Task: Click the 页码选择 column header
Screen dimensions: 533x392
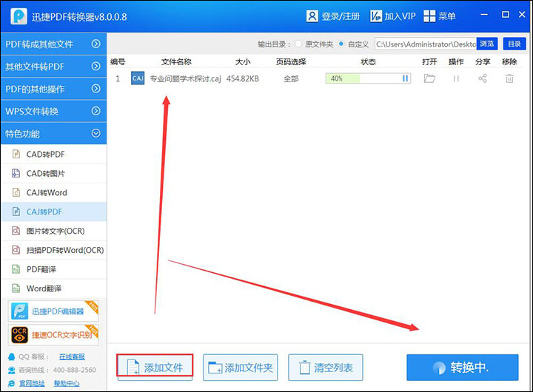Action: click(x=291, y=62)
